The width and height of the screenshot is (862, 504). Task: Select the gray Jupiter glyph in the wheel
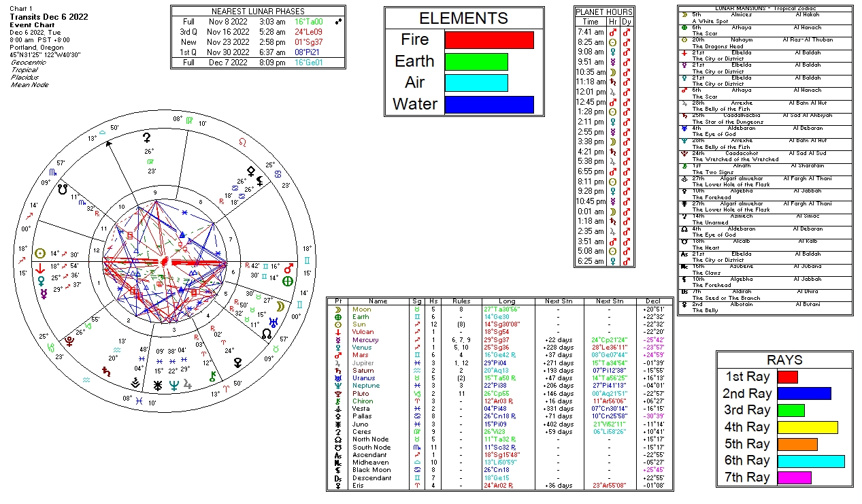(187, 384)
